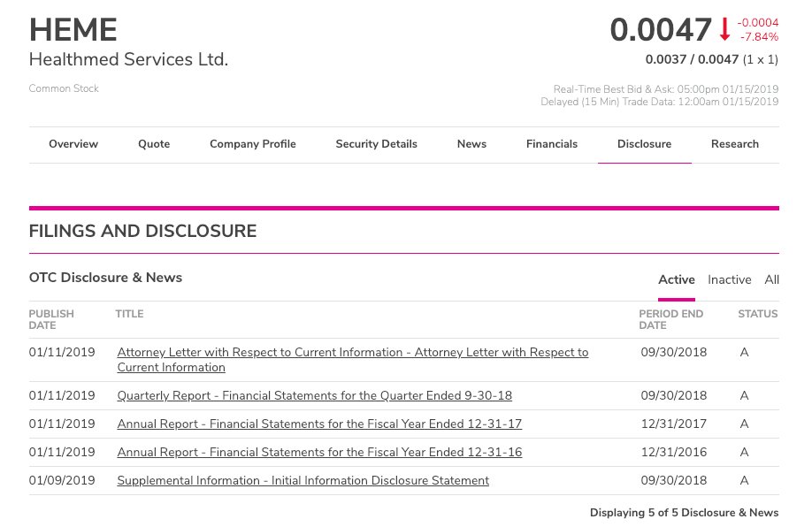
Task: Click the 01/09/2019 publish date
Action: [x=62, y=480]
